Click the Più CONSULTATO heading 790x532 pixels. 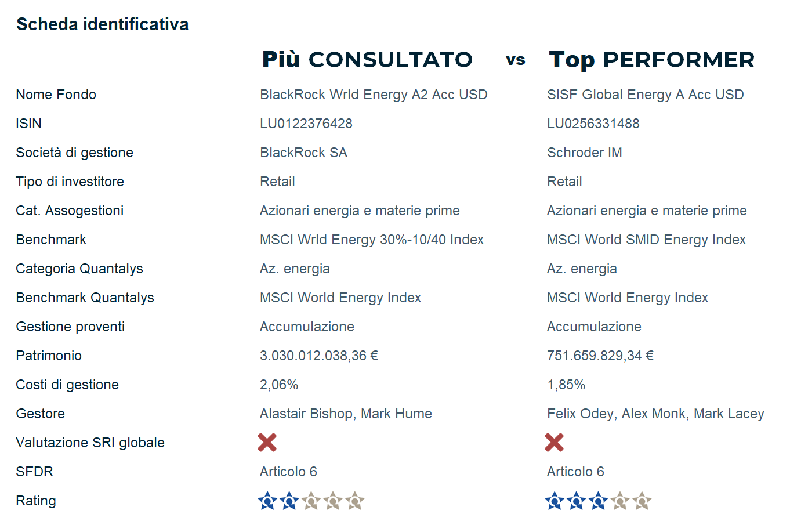pyautogui.click(x=367, y=60)
